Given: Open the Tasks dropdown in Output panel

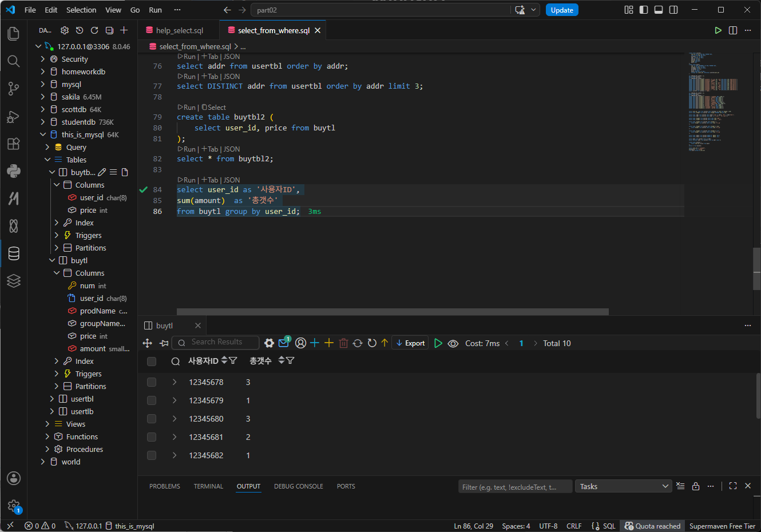Looking at the screenshot, I should [623, 486].
